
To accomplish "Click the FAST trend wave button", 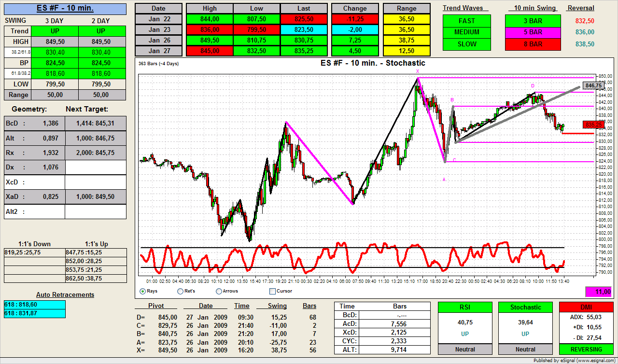I will [x=466, y=21].
